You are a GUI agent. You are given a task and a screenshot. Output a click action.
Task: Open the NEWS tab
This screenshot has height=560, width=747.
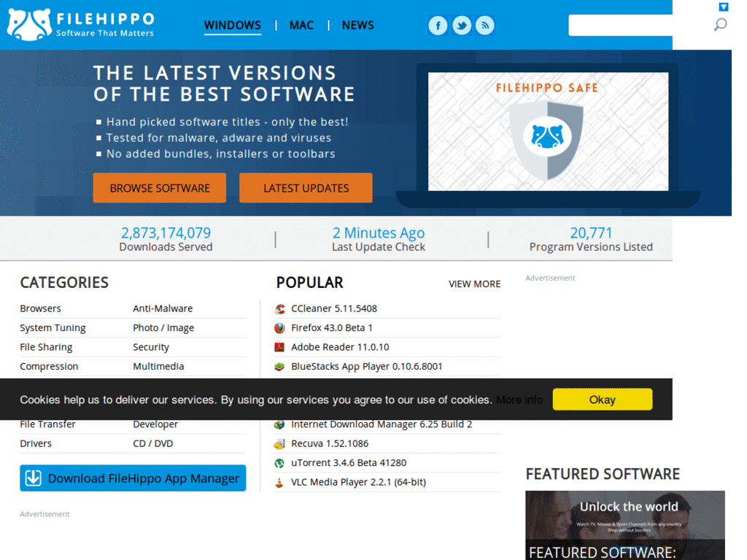point(357,26)
